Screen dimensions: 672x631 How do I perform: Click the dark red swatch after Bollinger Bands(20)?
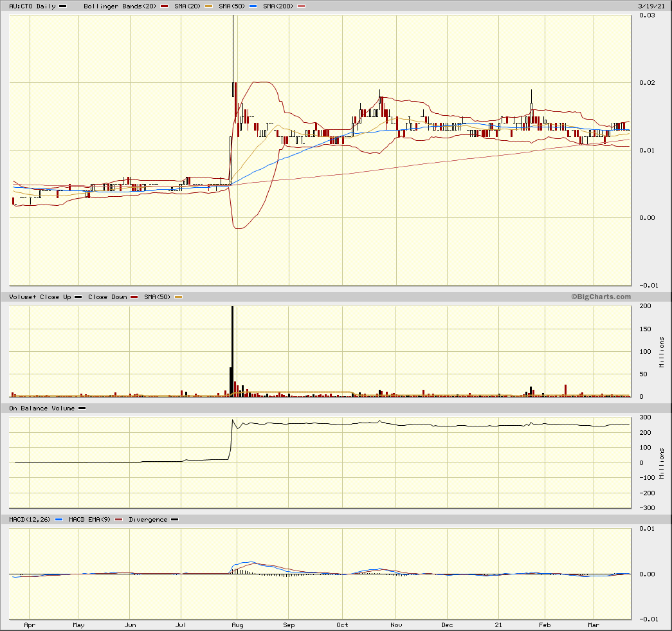164,6
